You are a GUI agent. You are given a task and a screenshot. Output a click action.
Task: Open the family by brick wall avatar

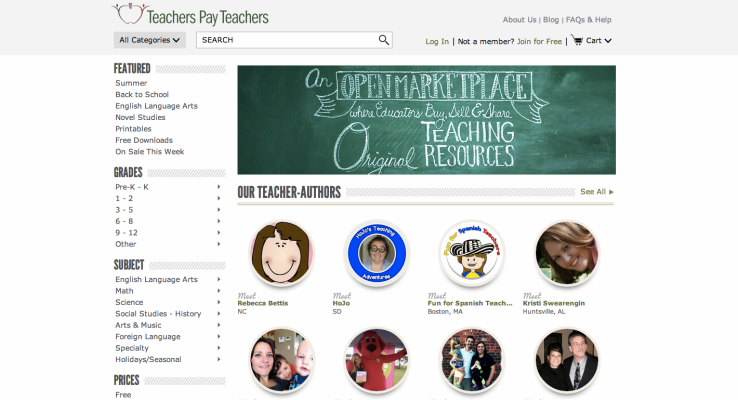click(x=472, y=360)
